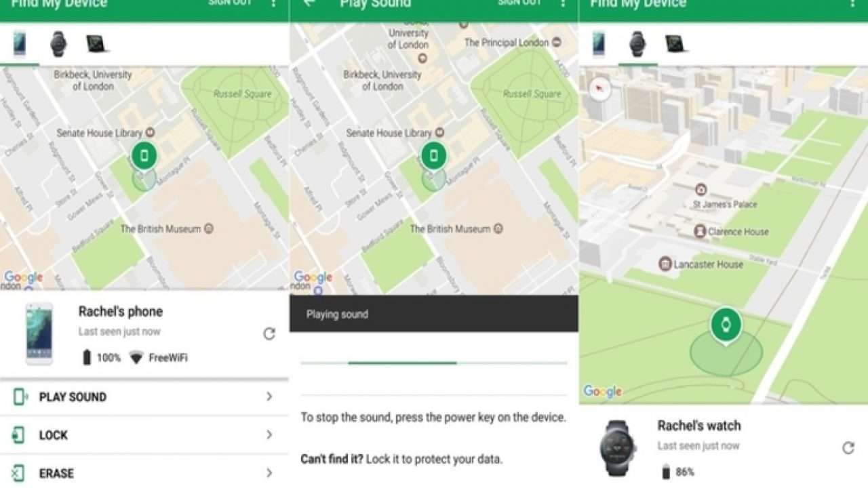The width and height of the screenshot is (868, 488).
Task: Tap the compass icon on the 3D map
Action: (599, 88)
